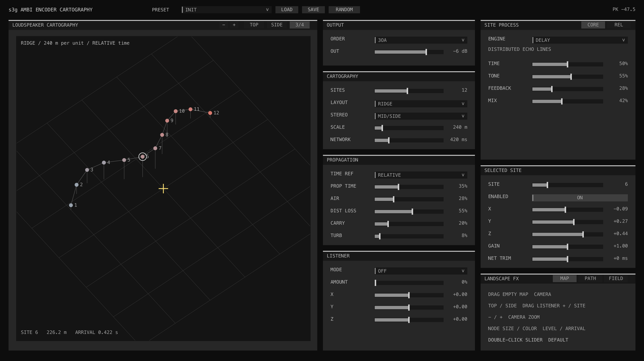Click the RANDOM preset button
Viewport: 644px width, 361px height.
(344, 9)
